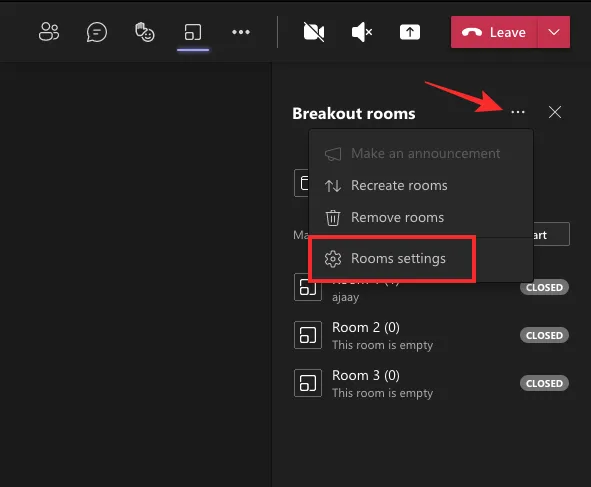Expand the Leave options dropdown arrow
Viewport: 591px width, 487px height.
(554, 32)
